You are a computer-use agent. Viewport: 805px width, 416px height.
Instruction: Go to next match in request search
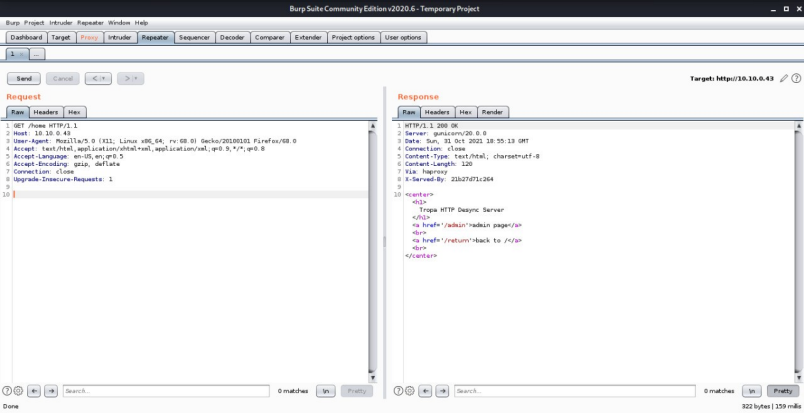point(51,391)
